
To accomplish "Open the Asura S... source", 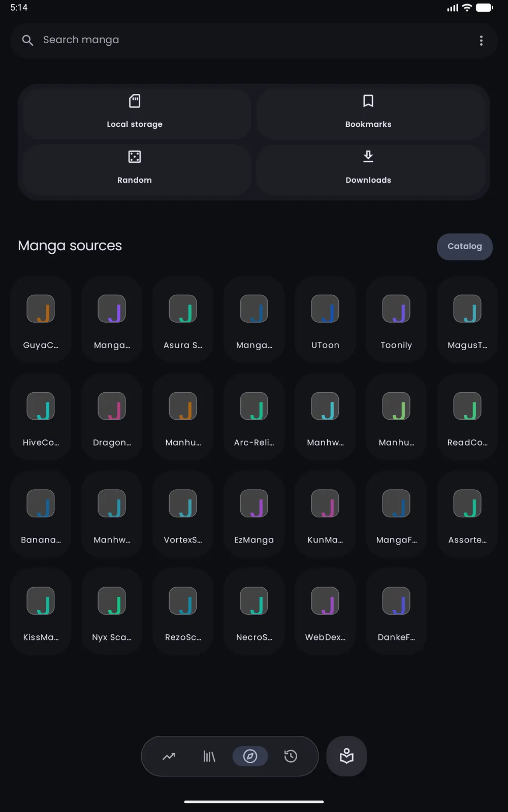I will (x=183, y=320).
